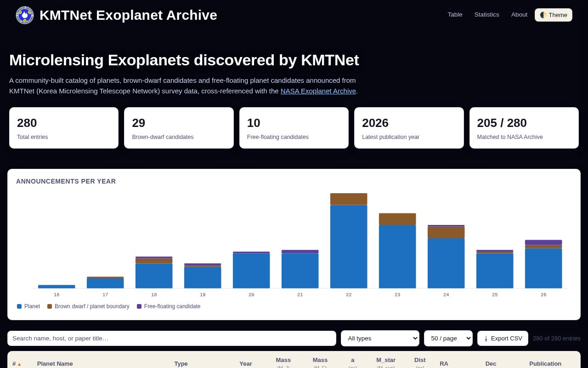Click the KMTNet logo icon
This screenshot has width=588, height=368.
(25, 15)
